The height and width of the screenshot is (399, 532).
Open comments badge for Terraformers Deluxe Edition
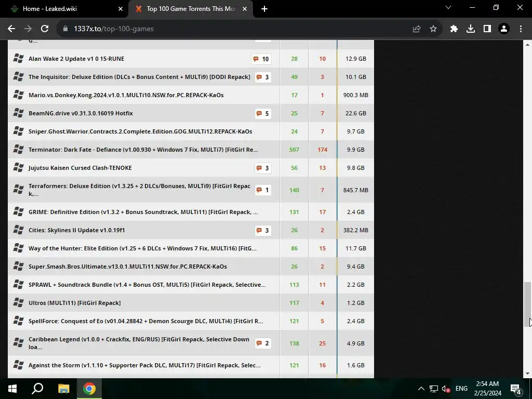263,190
